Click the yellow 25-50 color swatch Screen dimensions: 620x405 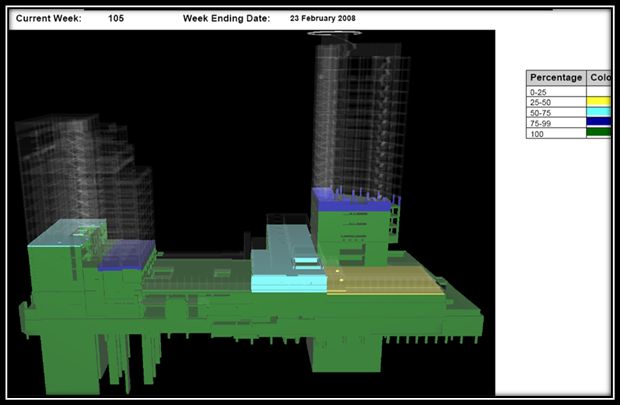pos(600,102)
